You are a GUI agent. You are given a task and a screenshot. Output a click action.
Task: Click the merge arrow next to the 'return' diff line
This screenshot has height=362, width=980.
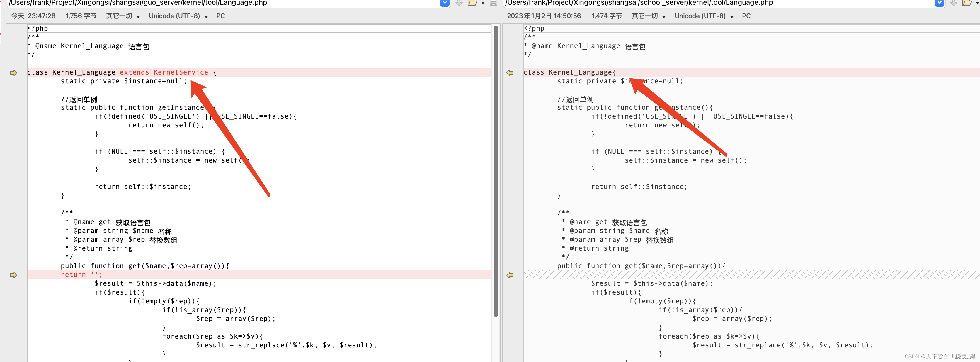14,275
